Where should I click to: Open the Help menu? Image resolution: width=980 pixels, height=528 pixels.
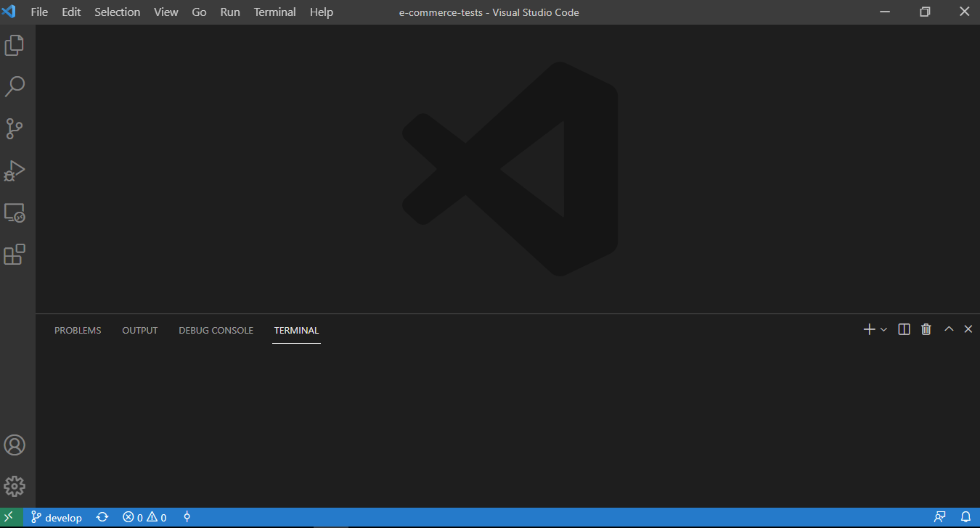322,12
